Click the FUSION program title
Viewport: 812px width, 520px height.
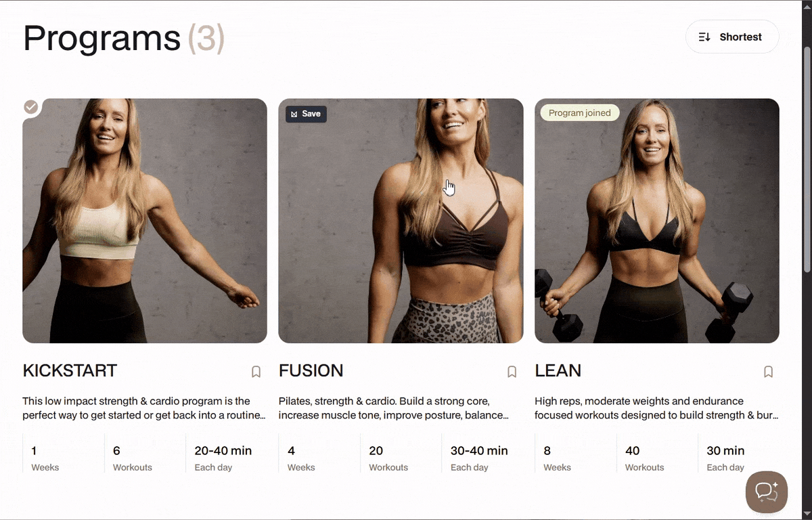[x=311, y=371]
